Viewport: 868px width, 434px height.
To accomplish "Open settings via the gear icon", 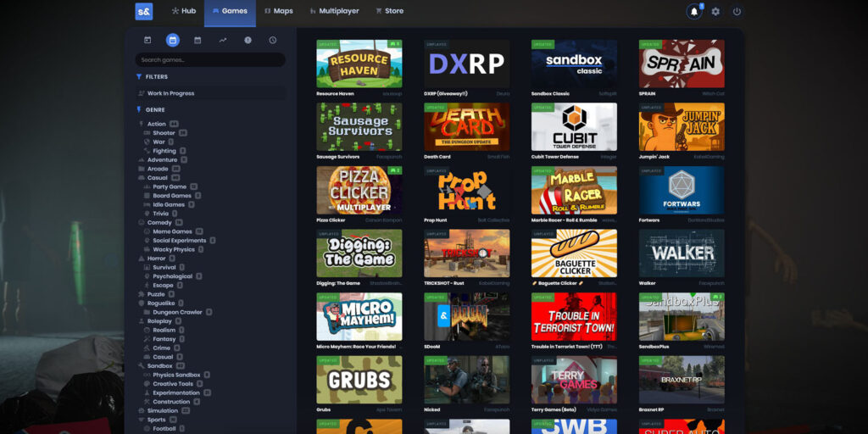I will pos(715,12).
